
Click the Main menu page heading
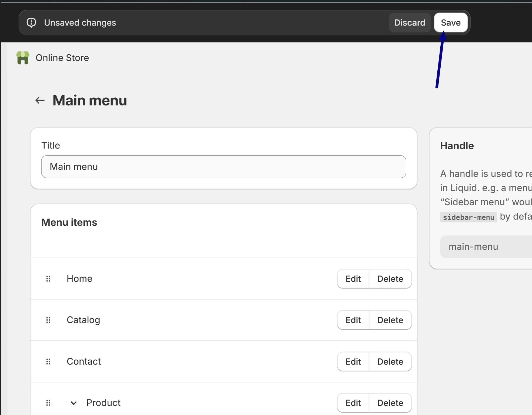(x=90, y=100)
